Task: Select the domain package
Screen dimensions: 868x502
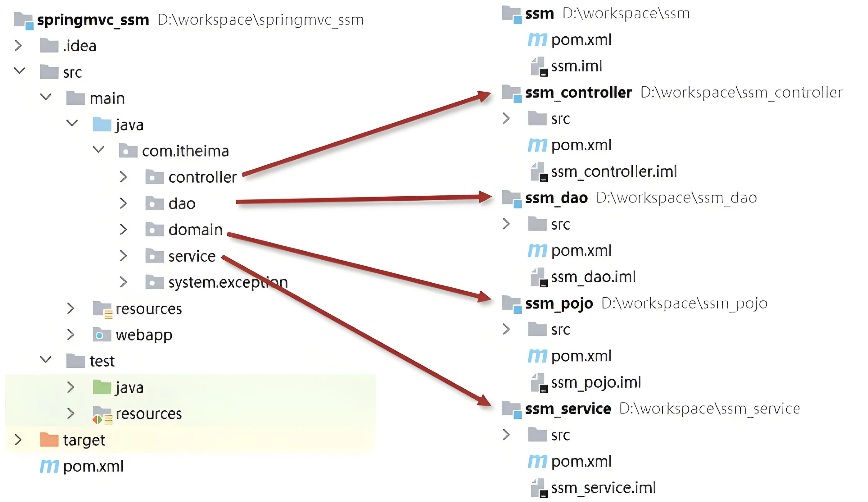Action: [196, 230]
